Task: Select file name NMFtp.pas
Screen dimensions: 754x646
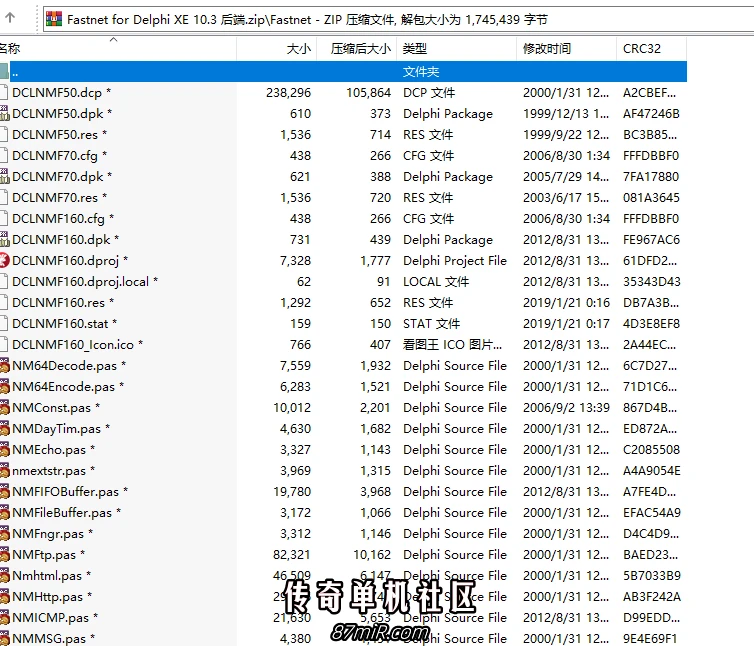Action: pyautogui.click(x=49, y=555)
